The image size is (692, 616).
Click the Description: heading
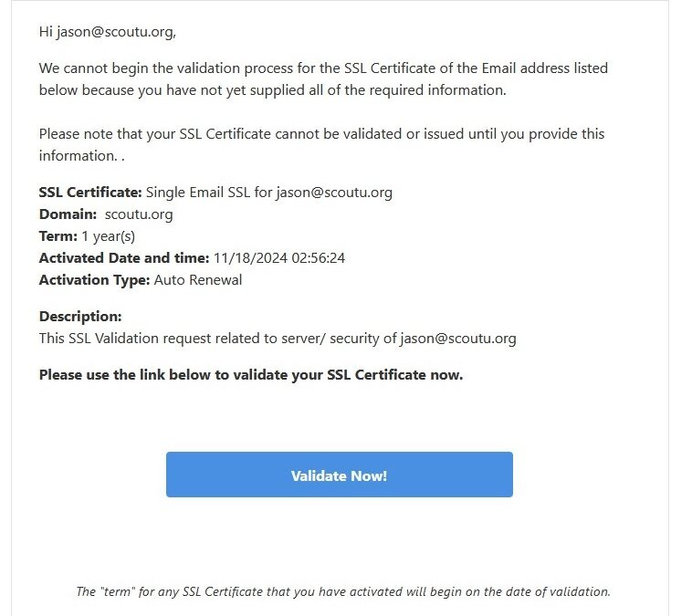(x=80, y=317)
